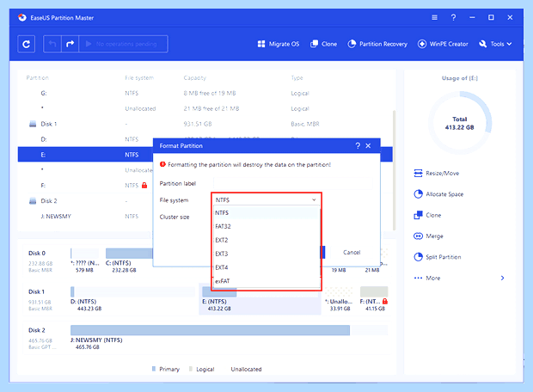Click E: (NTFS) 413.22 GB block
The width and height of the screenshot is (533, 392).
(260, 299)
